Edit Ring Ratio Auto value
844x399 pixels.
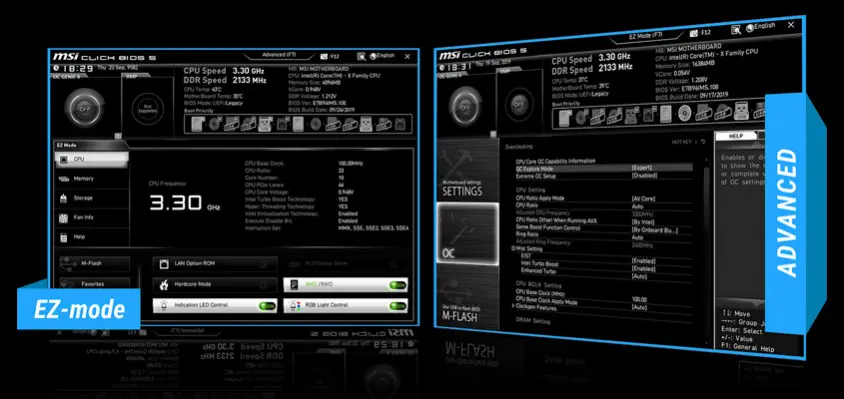[x=637, y=237]
